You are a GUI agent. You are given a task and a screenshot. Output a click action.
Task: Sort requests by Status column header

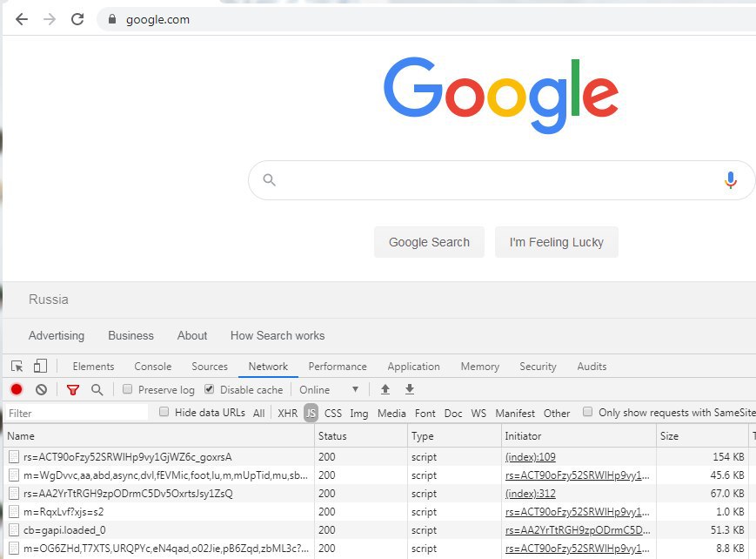click(361, 436)
